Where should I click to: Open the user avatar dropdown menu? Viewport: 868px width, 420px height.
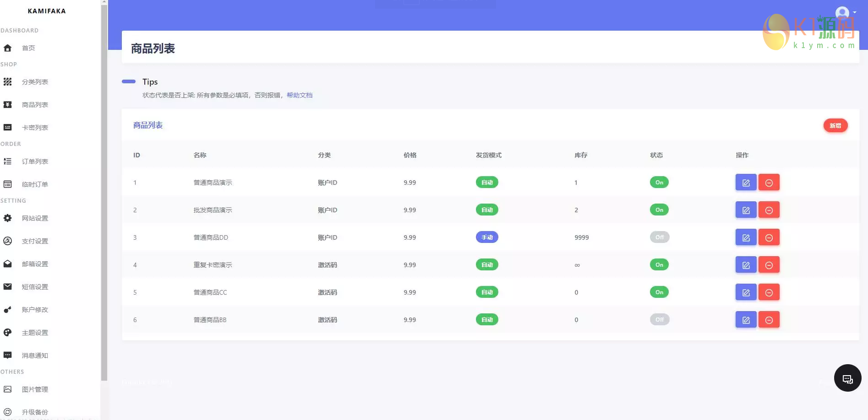(x=845, y=12)
